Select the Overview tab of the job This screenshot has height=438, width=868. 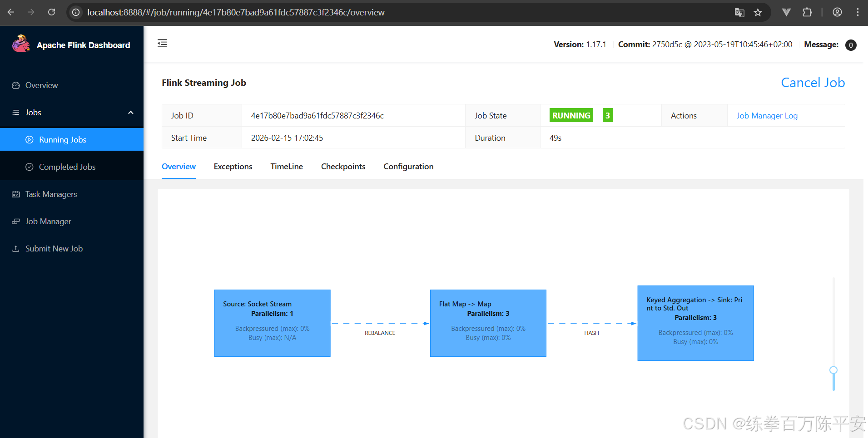point(179,167)
